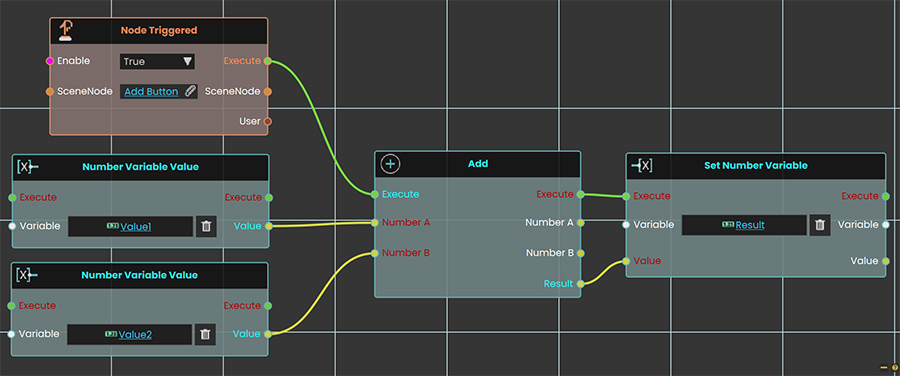Click the Execute input port on Set Number Variable
Image resolution: width=900 pixels, height=376 pixels.
626,196
